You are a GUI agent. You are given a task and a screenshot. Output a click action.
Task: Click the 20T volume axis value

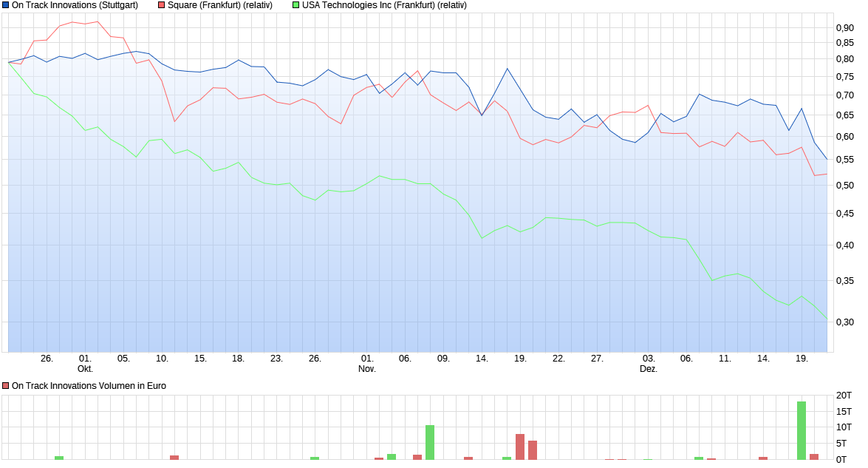click(844, 396)
